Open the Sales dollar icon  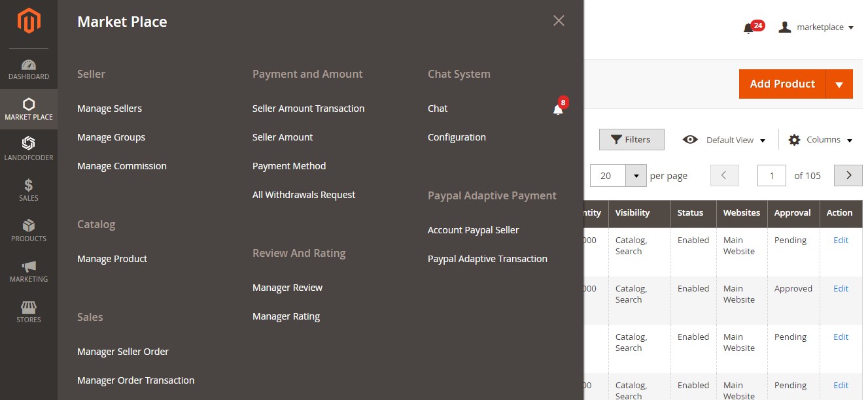point(29,186)
